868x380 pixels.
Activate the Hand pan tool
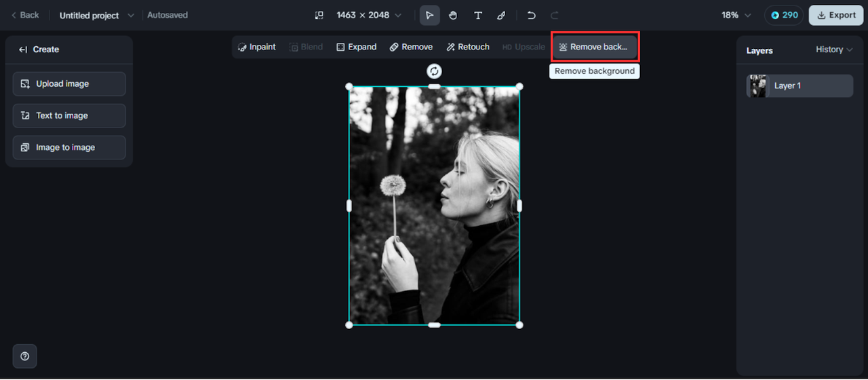(453, 15)
